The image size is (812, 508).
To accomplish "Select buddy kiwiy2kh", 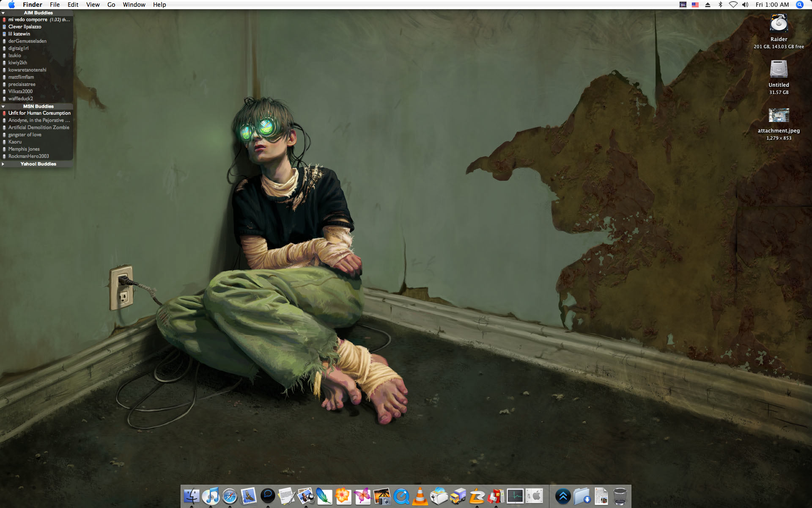I will click(37, 63).
